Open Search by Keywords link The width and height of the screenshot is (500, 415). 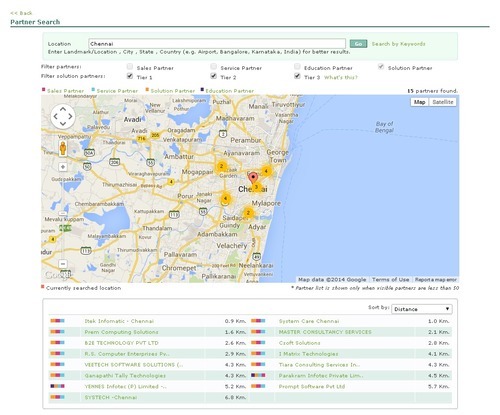tap(398, 44)
